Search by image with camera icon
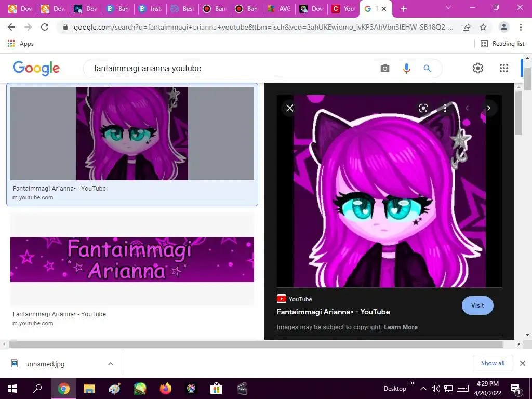532x399 pixels. click(x=385, y=69)
